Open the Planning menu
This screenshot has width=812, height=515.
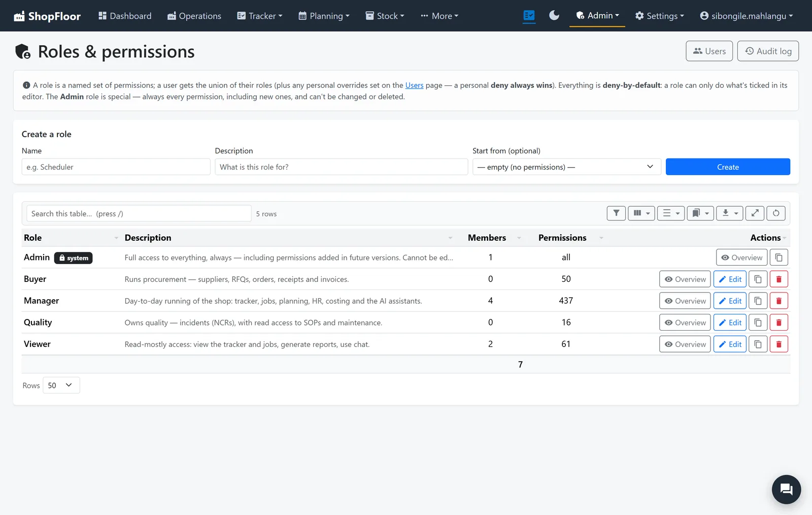tap(324, 16)
